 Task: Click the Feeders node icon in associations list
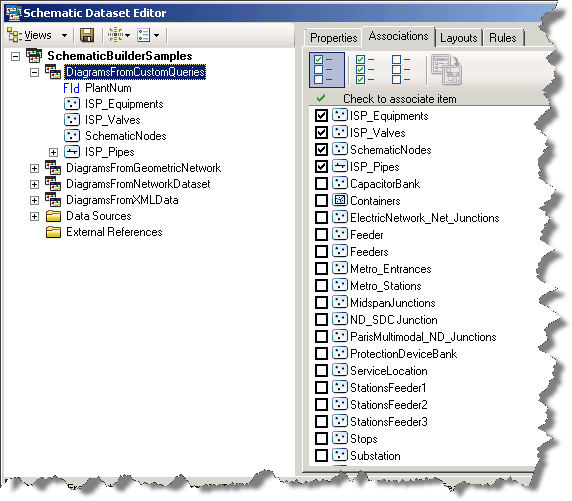(x=340, y=251)
